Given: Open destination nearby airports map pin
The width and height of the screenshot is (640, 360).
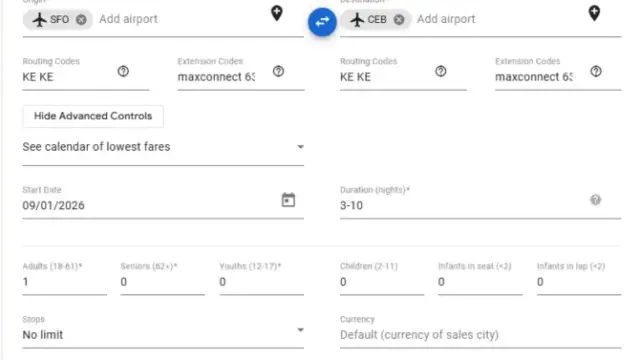Looking at the screenshot, I should coord(594,13).
